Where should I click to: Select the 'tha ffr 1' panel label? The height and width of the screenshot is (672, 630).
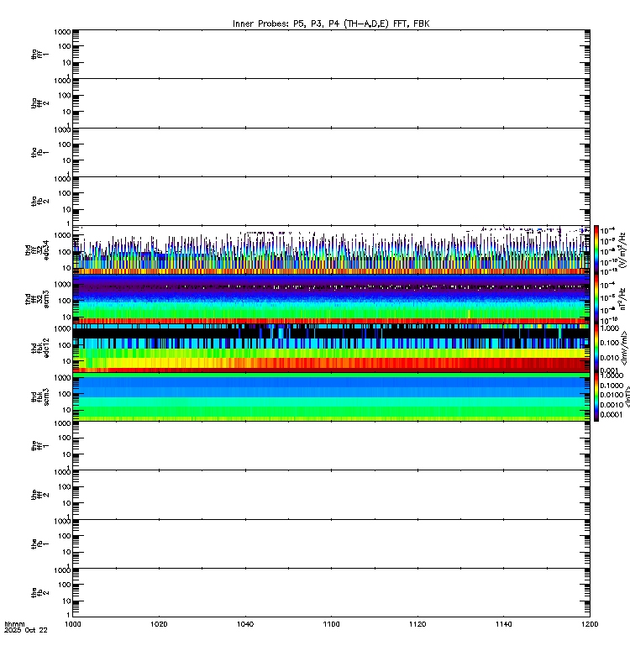pyautogui.click(x=39, y=54)
